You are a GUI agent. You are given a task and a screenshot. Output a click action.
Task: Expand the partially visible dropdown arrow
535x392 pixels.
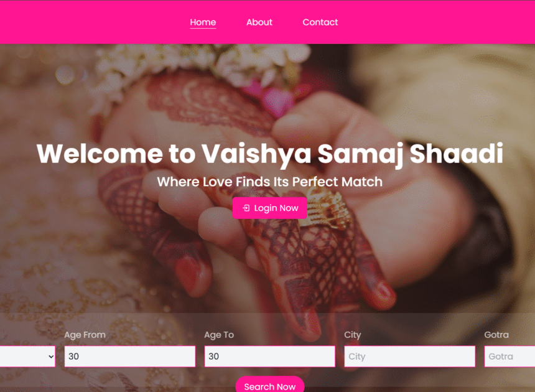click(x=51, y=357)
